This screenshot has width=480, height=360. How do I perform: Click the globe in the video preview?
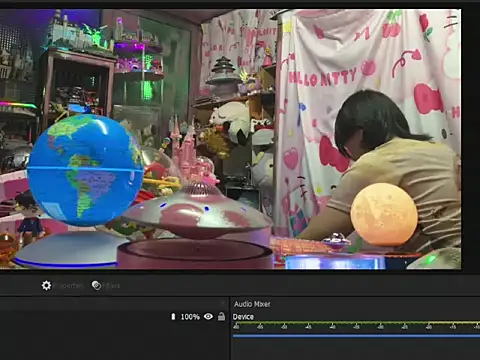click(85, 170)
